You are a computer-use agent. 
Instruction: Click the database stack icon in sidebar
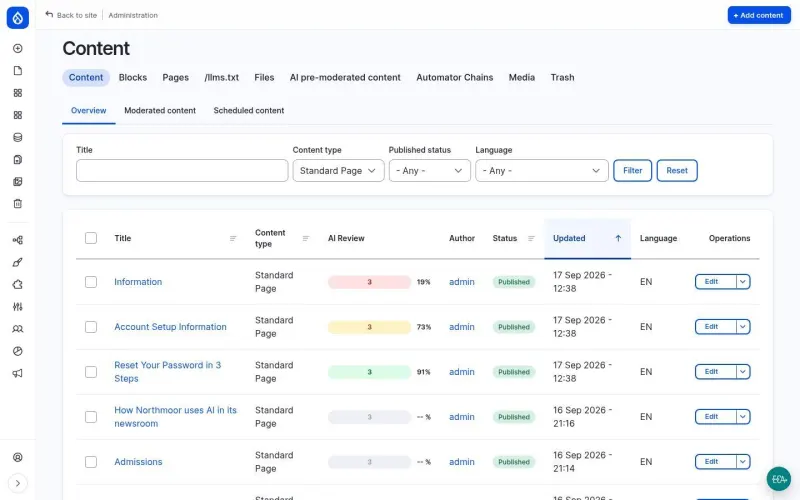(18, 137)
